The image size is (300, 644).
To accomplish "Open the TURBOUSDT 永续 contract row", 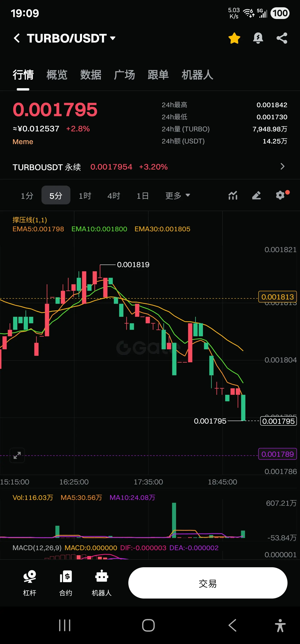I will point(150,167).
